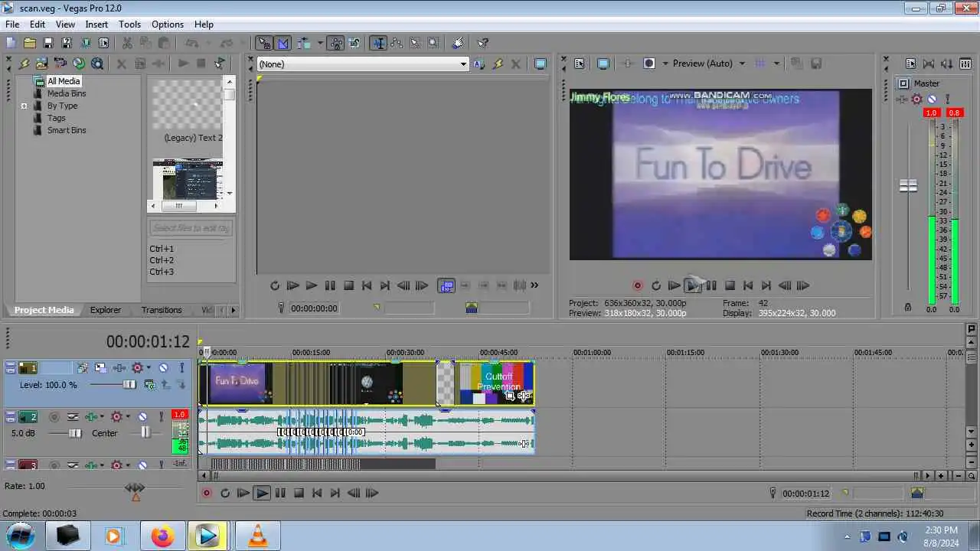Click audio track 2 pan slider
Viewport: 980px width, 551px height.
click(145, 433)
